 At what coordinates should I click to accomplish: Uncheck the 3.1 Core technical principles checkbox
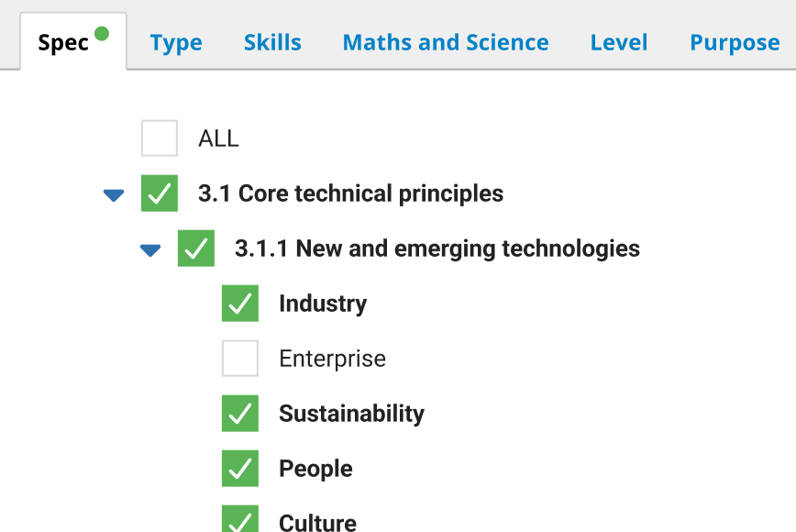(160, 194)
